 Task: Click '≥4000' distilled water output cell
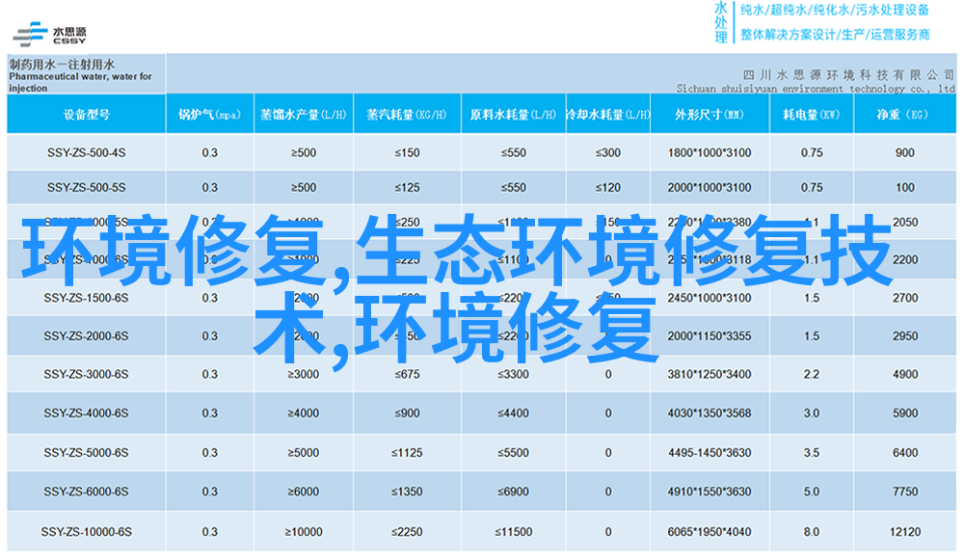(x=303, y=413)
